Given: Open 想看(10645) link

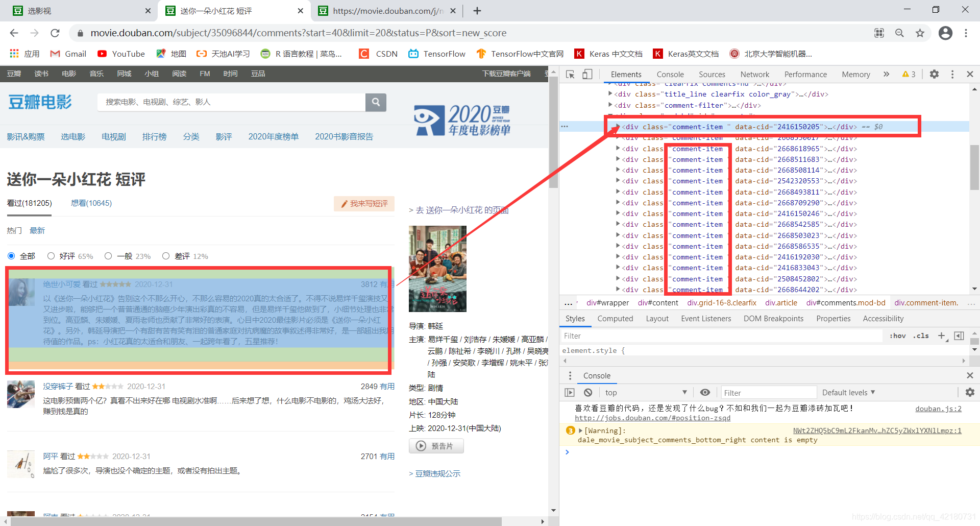Looking at the screenshot, I should point(91,203).
